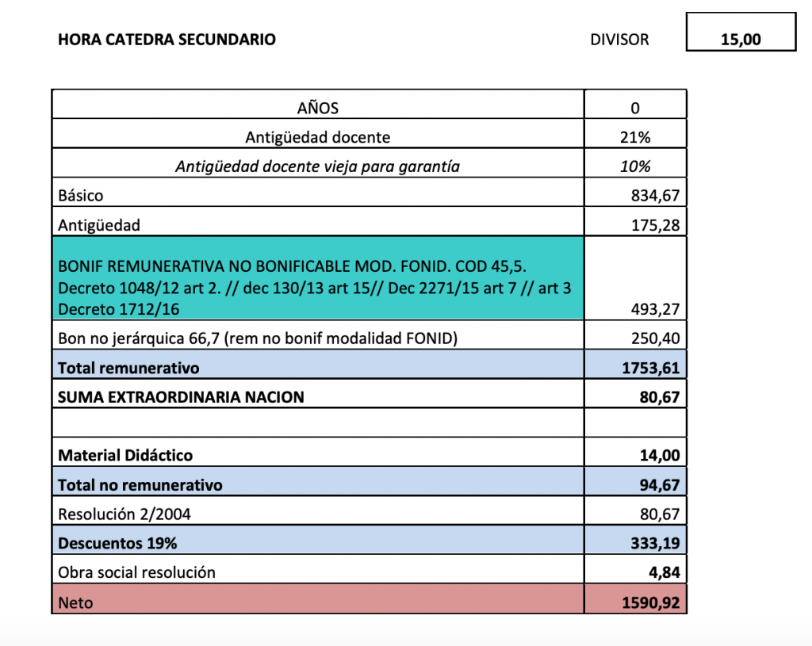Select the net value '1590,92'

[x=650, y=602]
